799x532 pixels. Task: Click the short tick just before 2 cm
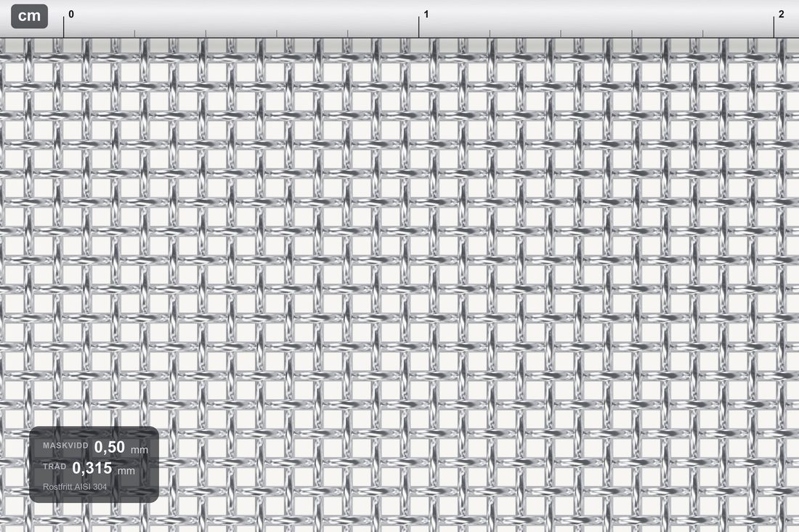point(702,33)
